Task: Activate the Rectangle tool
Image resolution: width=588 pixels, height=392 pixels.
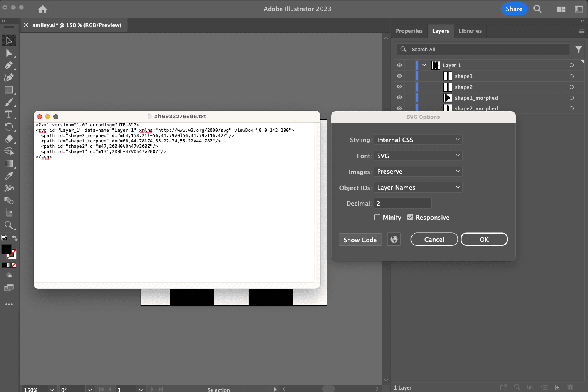Action: coord(9,90)
